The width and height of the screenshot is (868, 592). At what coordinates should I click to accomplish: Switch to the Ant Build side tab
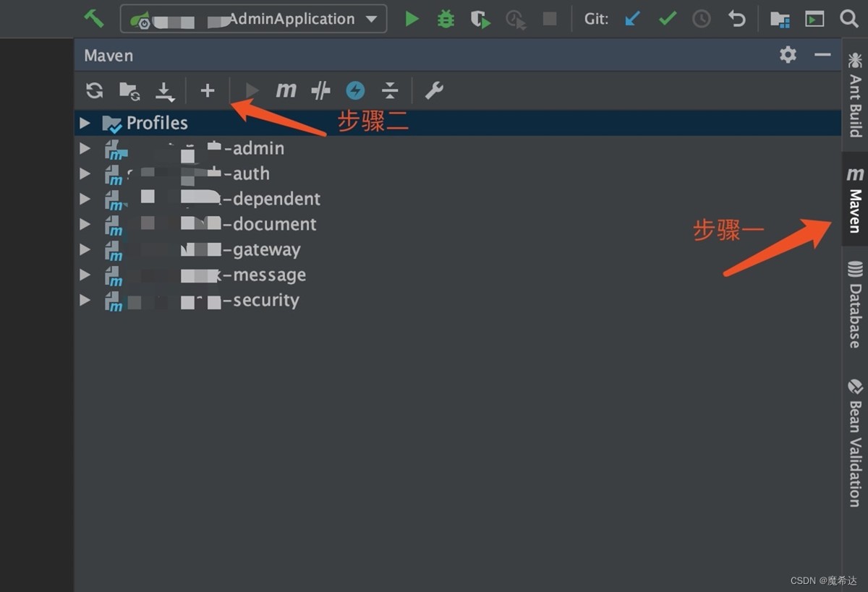[855, 94]
